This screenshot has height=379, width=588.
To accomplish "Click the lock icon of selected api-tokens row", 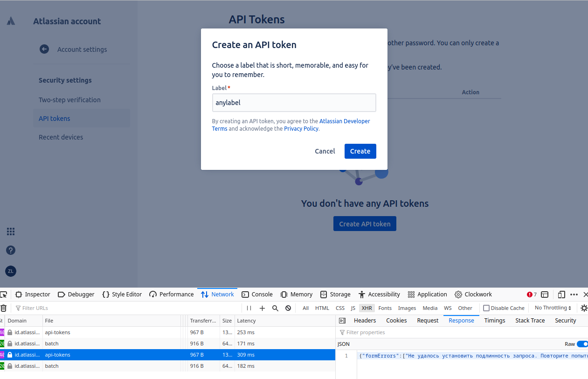I will [10, 355].
